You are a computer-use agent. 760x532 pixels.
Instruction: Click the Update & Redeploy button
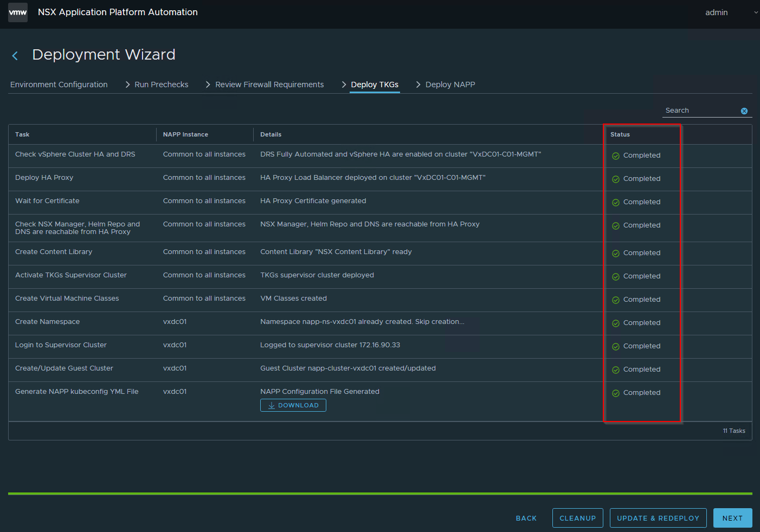(658, 518)
